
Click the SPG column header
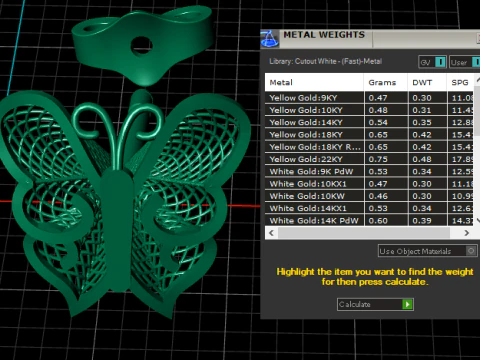pyautogui.click(x=460, y=82)
